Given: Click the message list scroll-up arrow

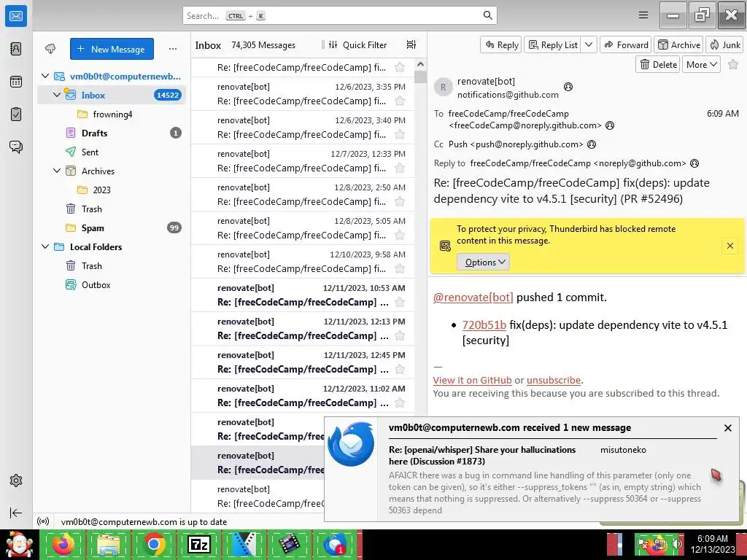Looking at the screenshot, I should tap(420, 64).
